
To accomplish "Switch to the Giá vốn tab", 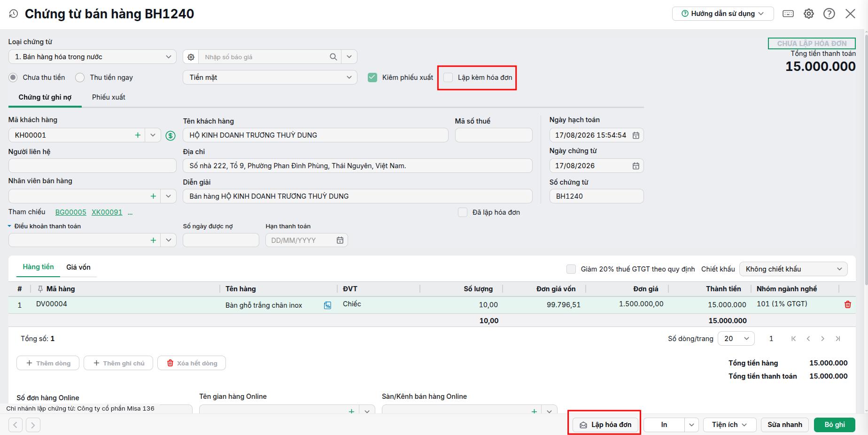I will pos(78,267).
